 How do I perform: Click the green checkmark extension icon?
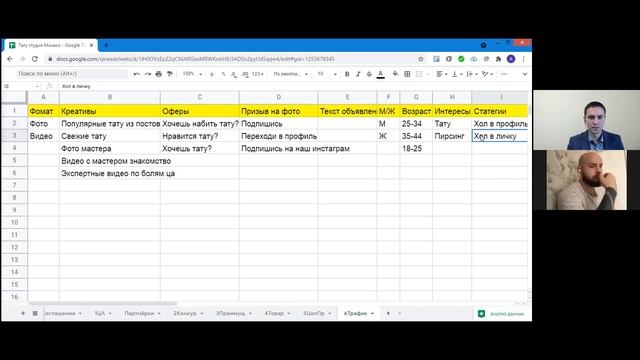(461, 59)
